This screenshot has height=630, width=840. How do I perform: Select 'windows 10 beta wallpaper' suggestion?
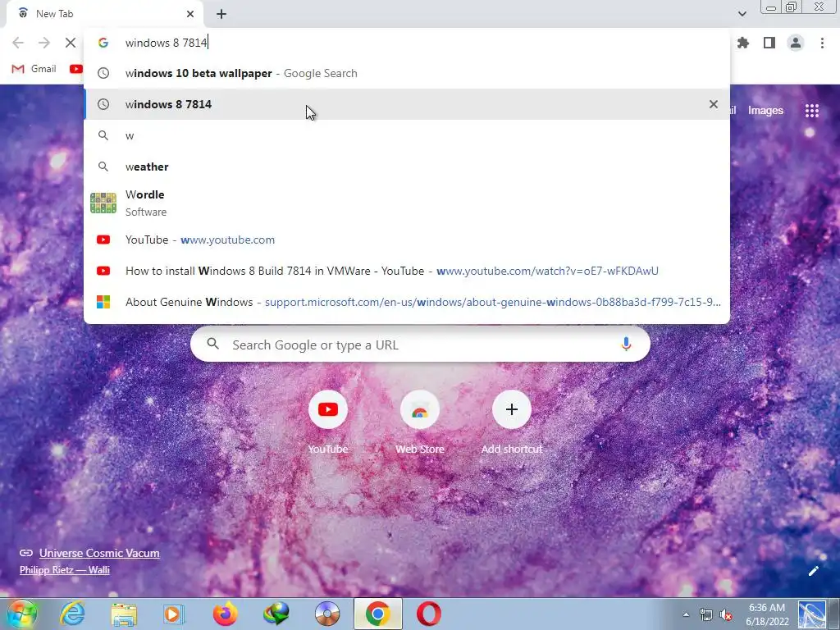pos(407,73)
